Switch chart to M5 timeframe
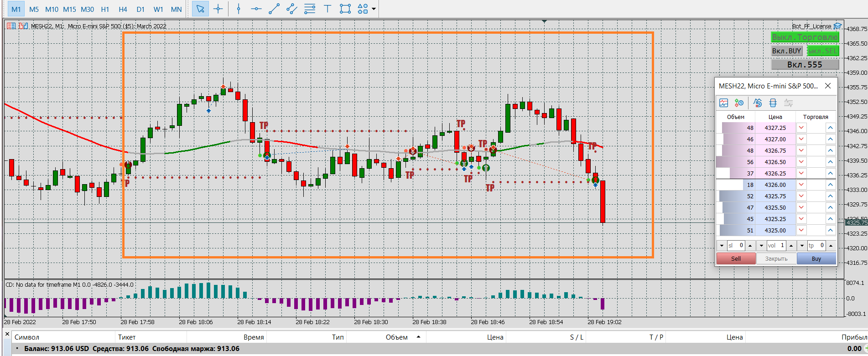Screen dimensions: 868x356 34,9
